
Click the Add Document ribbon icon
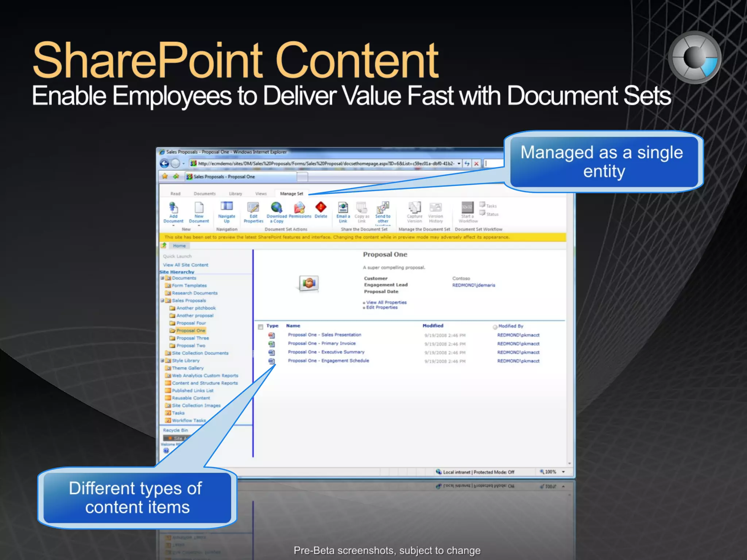click(x=174, y=208)
